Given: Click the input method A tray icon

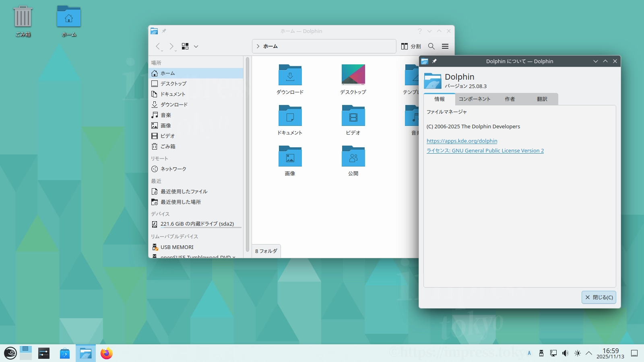Looking at the screenshot, I should point(529,353).
